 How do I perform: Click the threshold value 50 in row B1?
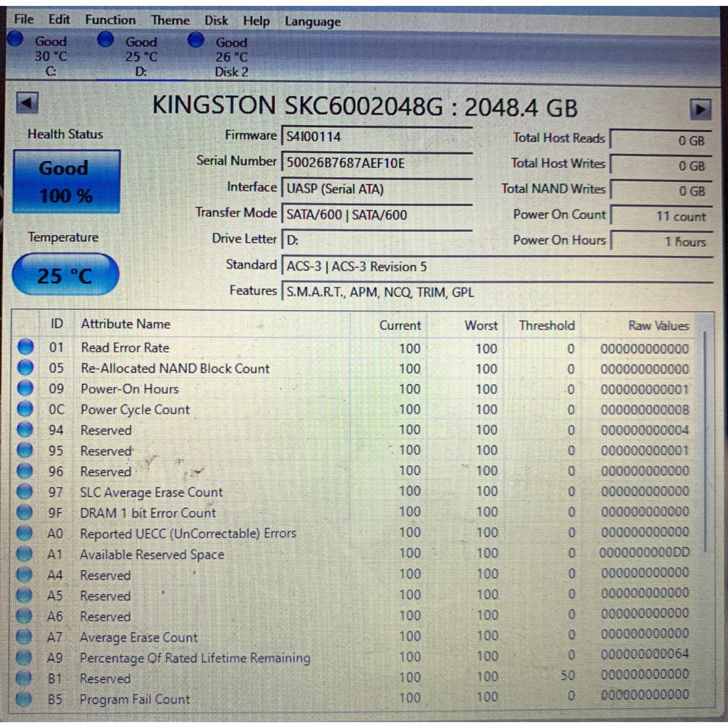[567, 675]
